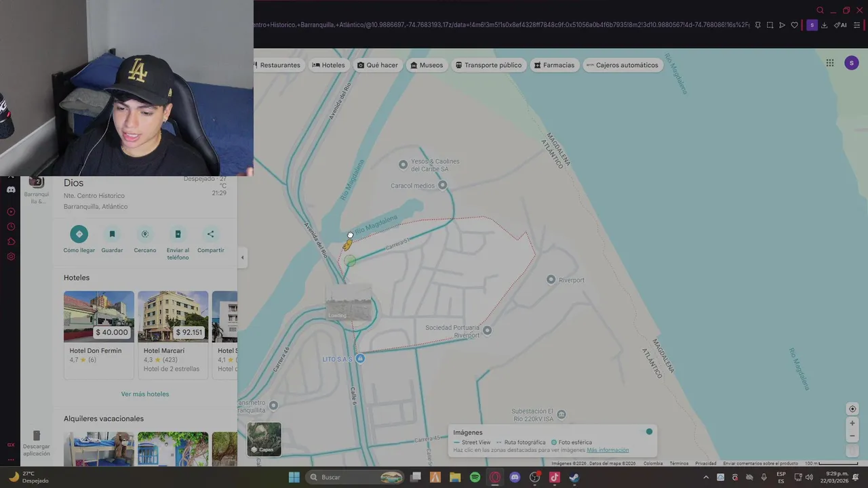The image size is (868, 488).
Task: Open the Compartir share option
Action: click(x=210, y=234)
